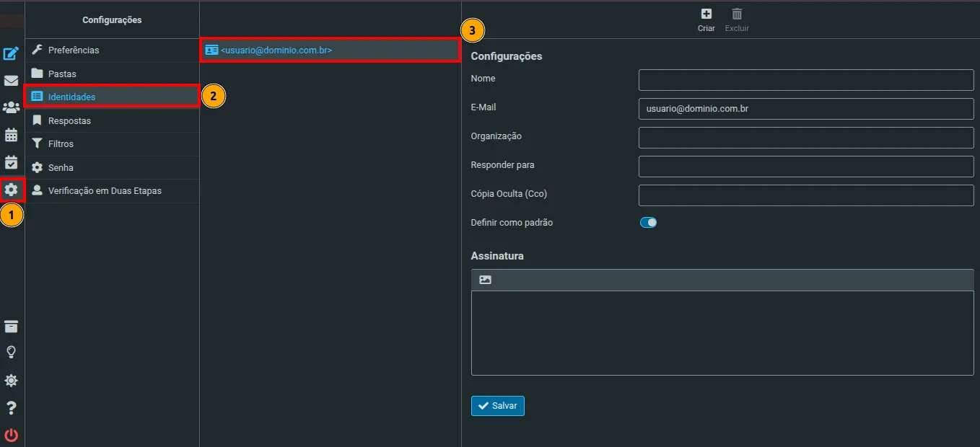
Task: Insert image using signature toolbar icon
Action: [x=485, y=280]
